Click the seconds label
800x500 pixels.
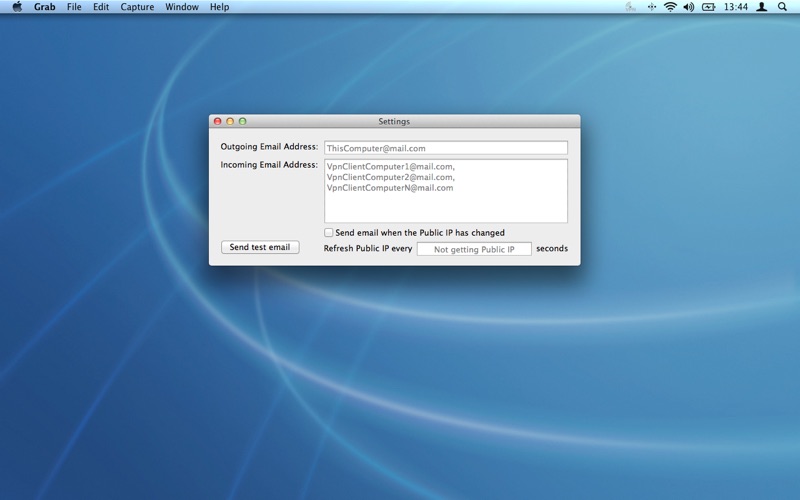[552, 248]
